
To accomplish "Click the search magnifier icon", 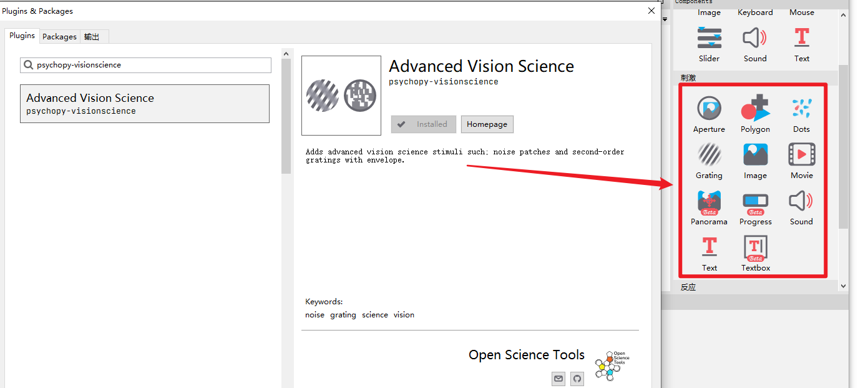I will pos(29,65).
